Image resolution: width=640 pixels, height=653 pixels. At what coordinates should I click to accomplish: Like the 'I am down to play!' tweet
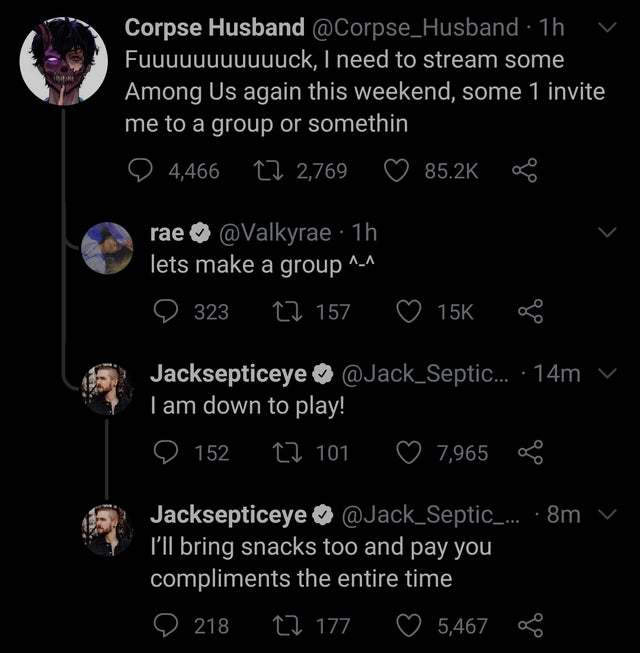pyautogui.click(x=411, y=453)
